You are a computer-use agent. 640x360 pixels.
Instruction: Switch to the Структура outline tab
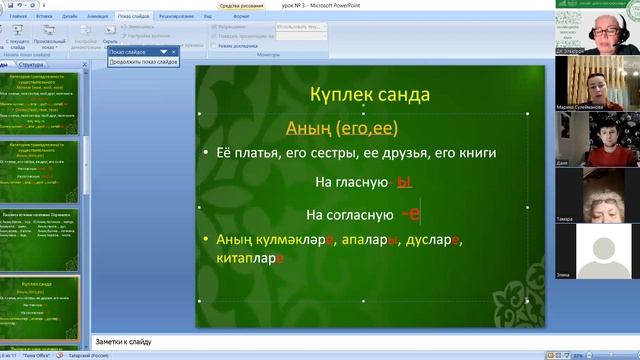coord(31,64)
